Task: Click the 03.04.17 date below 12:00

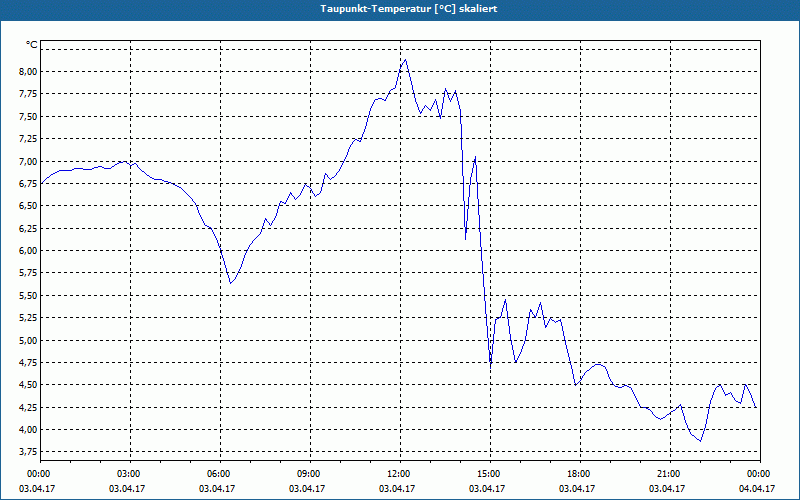Action: (x=397, y=488)
